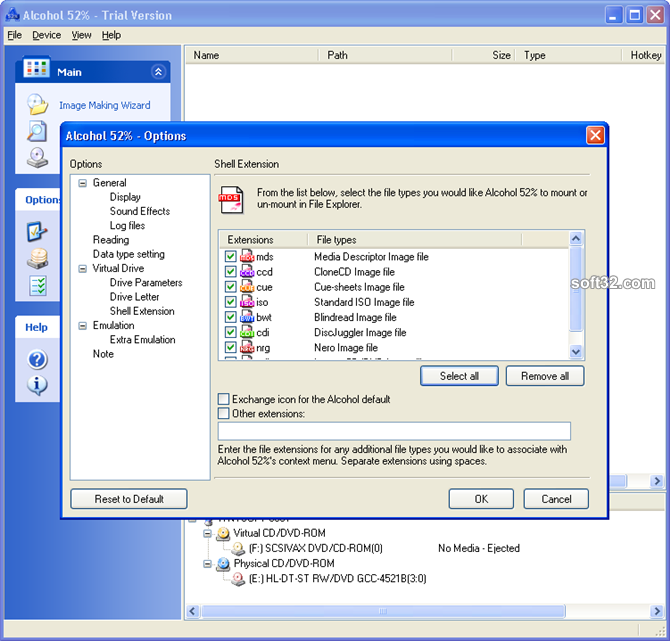Image resolution: width=670 pixels, height=641 pixels.
Task: Click the ccd file icon in extensions list
Action: (247, 271)
